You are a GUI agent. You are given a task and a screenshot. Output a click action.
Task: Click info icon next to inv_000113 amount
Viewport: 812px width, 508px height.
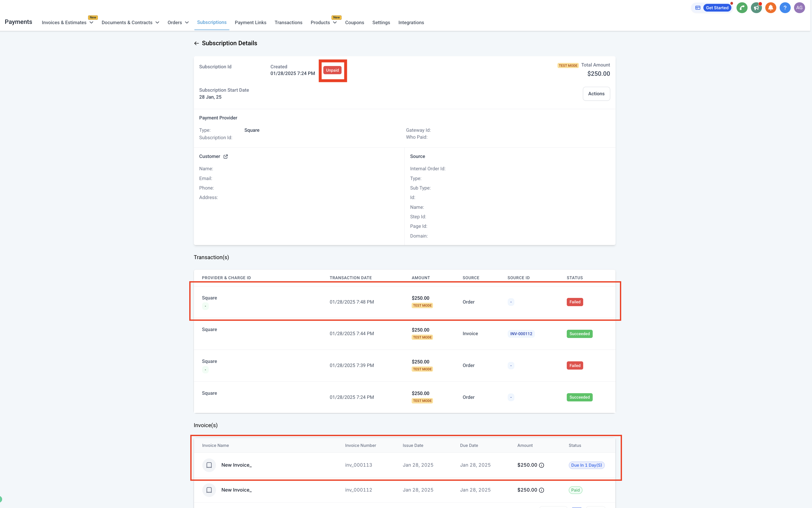click(x=542, y=465)
